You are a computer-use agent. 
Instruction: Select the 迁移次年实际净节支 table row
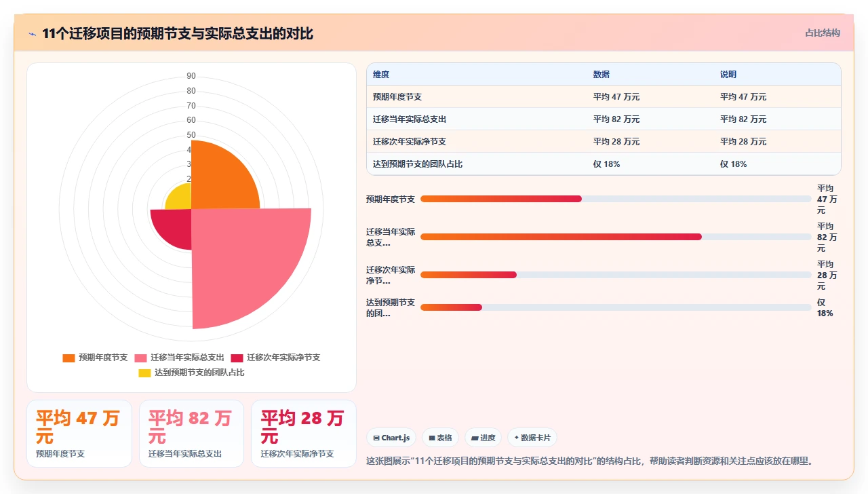pyautogui.click(x=604, y=142)
